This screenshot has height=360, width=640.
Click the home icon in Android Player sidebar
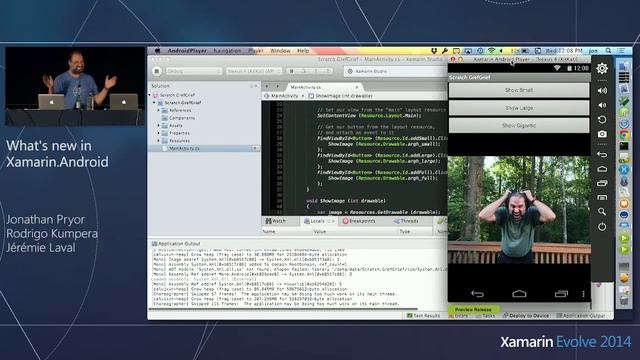click(x=602, y=169)
